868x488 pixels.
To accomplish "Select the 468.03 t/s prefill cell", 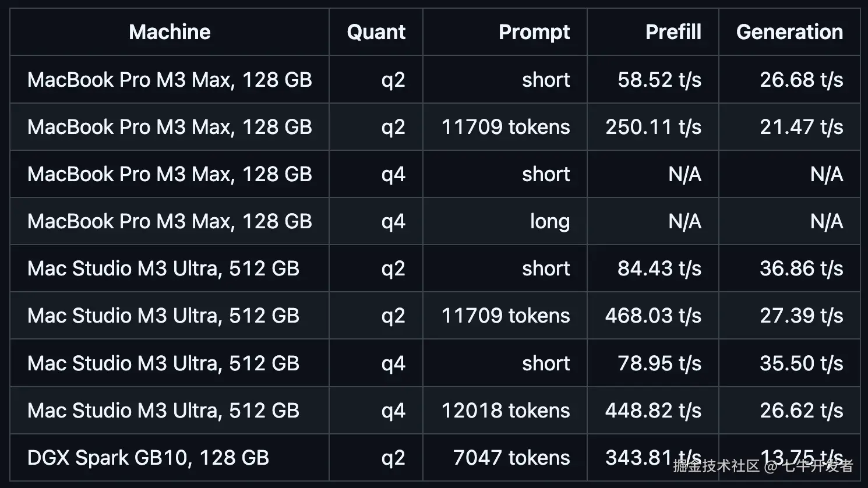I will [x=653, y=316].
